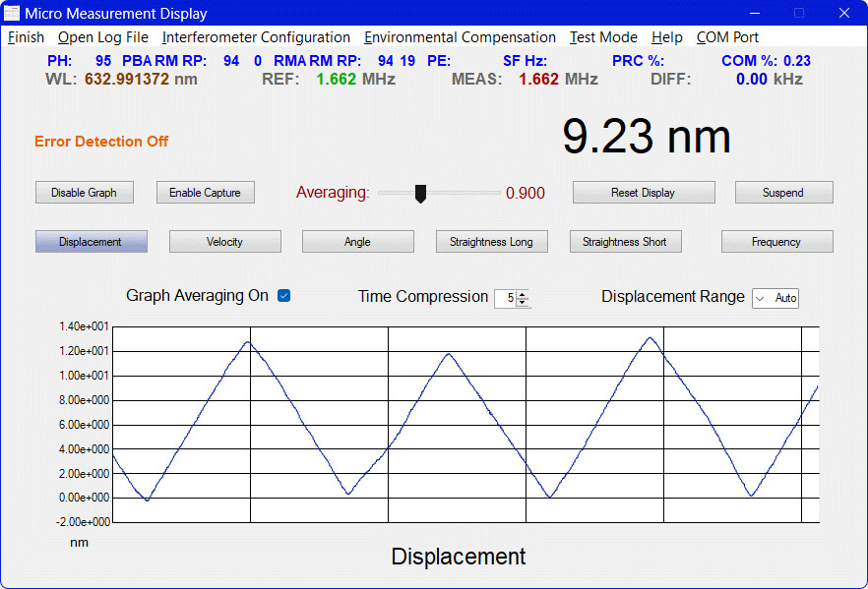Click the Reset Display button

pyautogui.click(x=644, y=193)
